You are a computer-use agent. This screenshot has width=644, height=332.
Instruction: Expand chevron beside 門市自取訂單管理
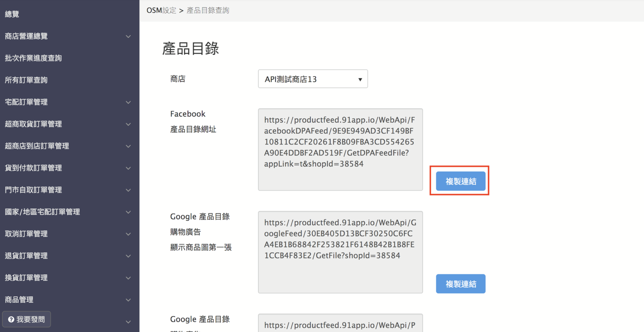click(x=128, y=190)
